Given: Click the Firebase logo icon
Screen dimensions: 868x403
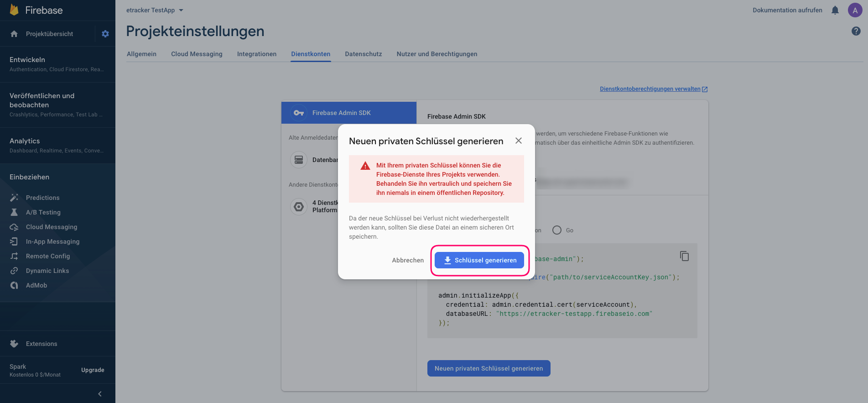Looking at the screenshot, I should [14, 10].
